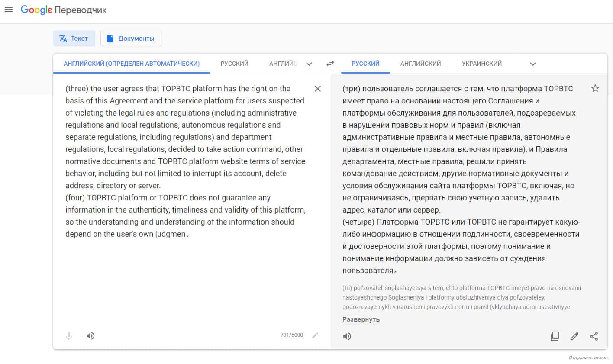Choose УКРАИНСКИЙ as target language
This screenshot has width=613, height=364.
[482, 64]
